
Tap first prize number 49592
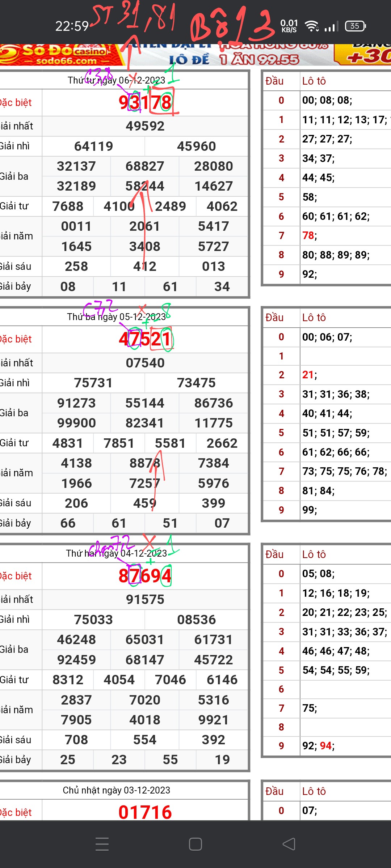click(x=145, y=126)
